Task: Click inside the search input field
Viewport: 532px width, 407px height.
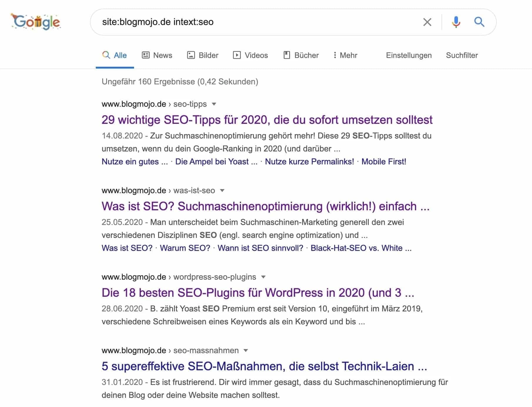Action: 235,21
